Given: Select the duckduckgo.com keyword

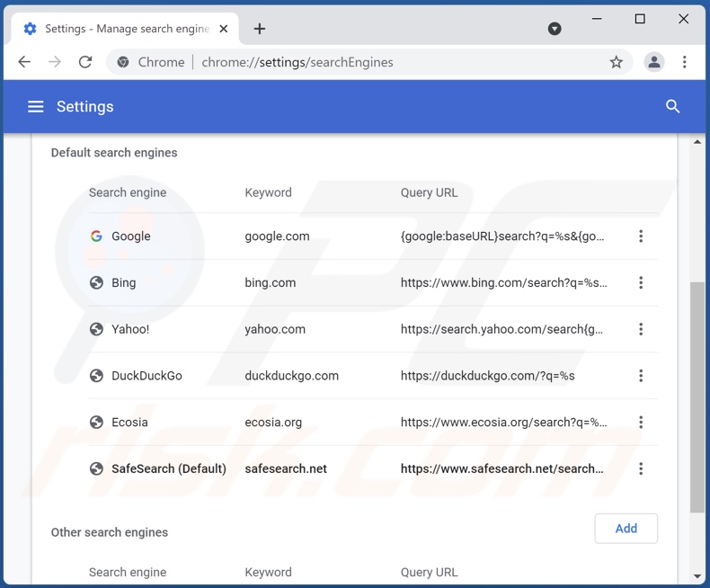Looking at the screenshot, I should click(x=291, y=376).
